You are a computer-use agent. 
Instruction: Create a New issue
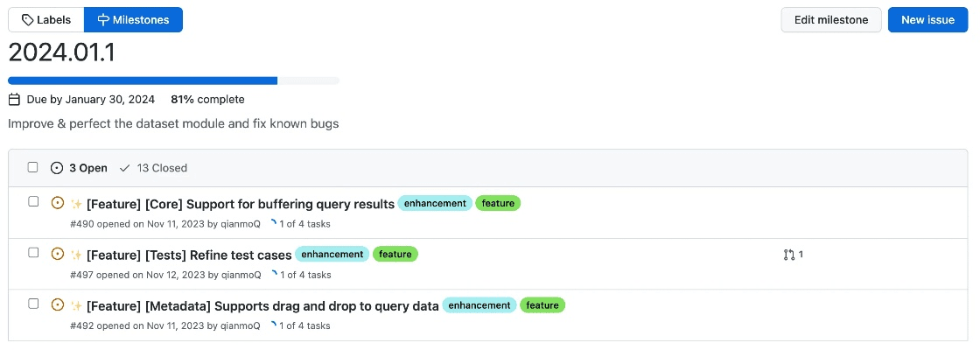[x=927, y=20]
